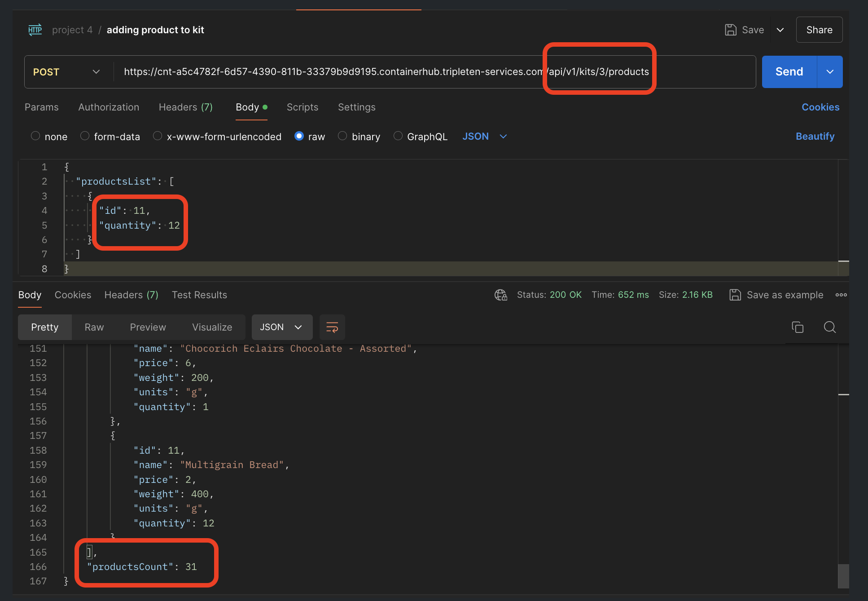This screenshot has height=601, width=868.
Task: Search within the response body
Action: tap(830, 327)
